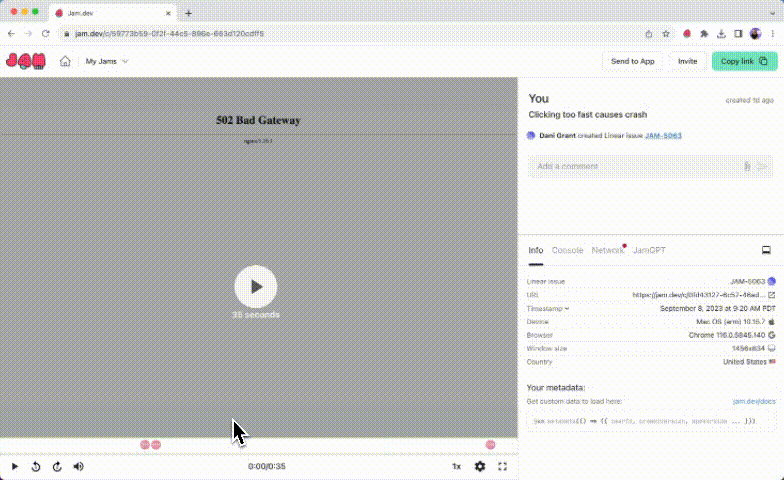
Task: Click the large play button on video
Action: 256,286
